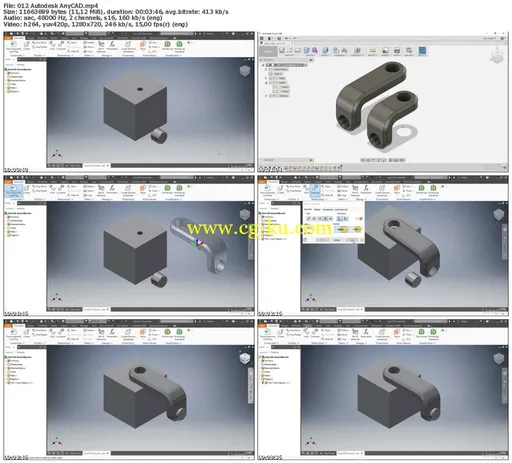Click Create Derived Substitutes in the first Inventor frame
Image resolution: width=512 pixels, height=463 pixels.
[128, 47]
